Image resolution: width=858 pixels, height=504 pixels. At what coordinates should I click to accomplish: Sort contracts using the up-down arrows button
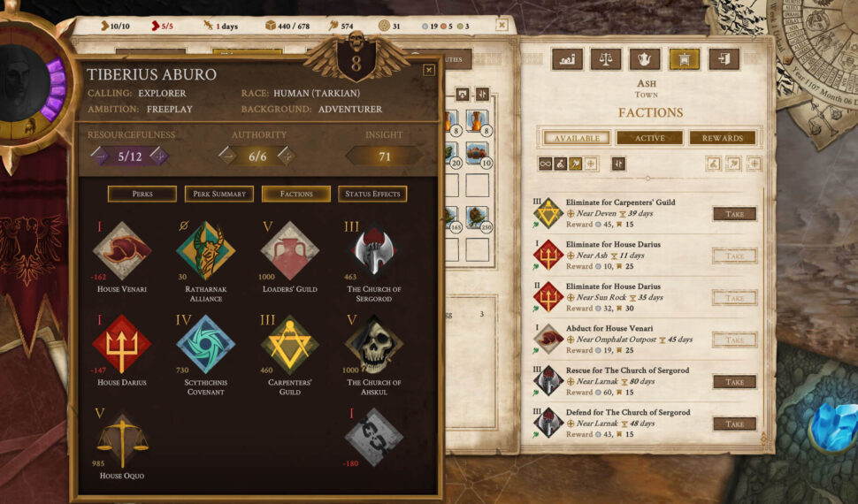(618, 164)
